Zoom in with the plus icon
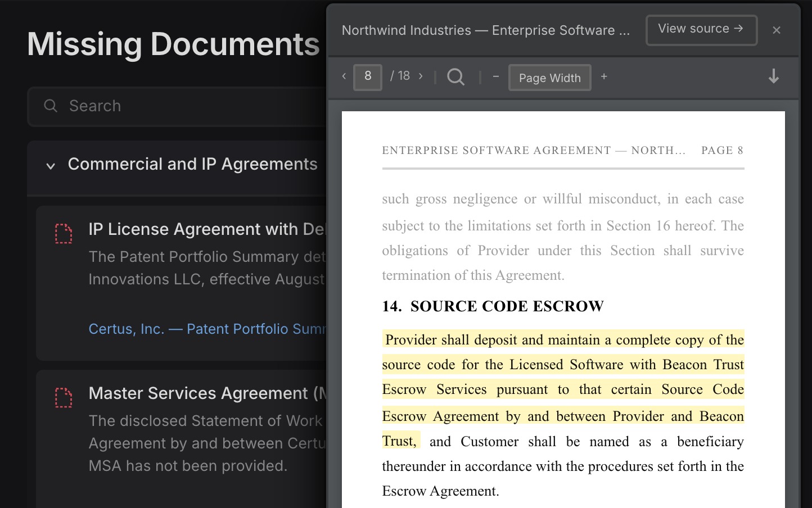Image resolution: width=812 pixels, height=508 pixels. coord(604,76)
